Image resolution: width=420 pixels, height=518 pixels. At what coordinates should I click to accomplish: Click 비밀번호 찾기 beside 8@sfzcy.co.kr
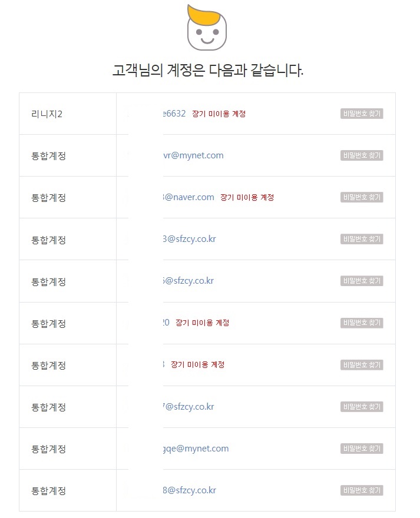point(362,490)
